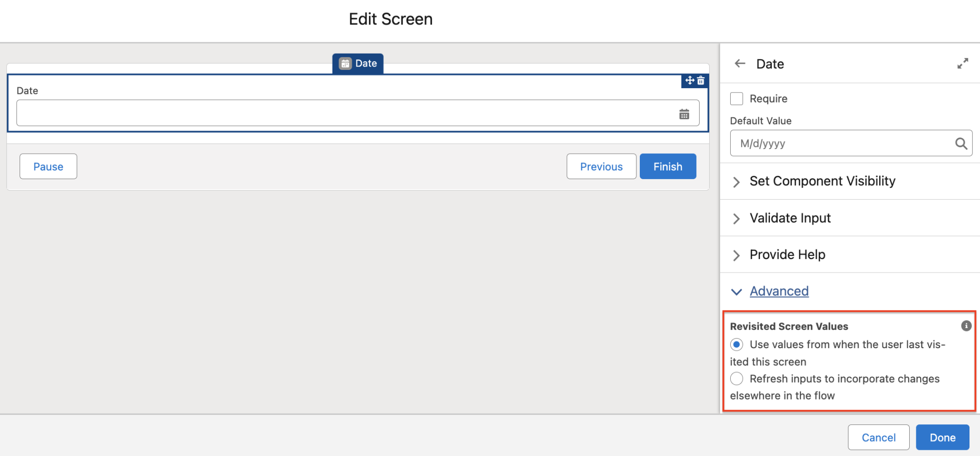This screenshot has height=456, width=980.
Task: Collapse the Advanced section chevron
Action: coord(736,291)
